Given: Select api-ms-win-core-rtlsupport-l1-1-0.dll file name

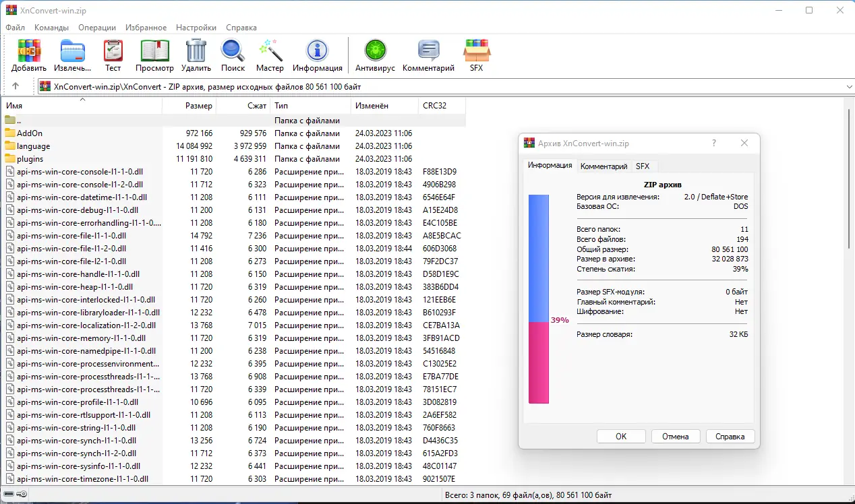Looking at the screenshot, I should (x=84, y=415).
